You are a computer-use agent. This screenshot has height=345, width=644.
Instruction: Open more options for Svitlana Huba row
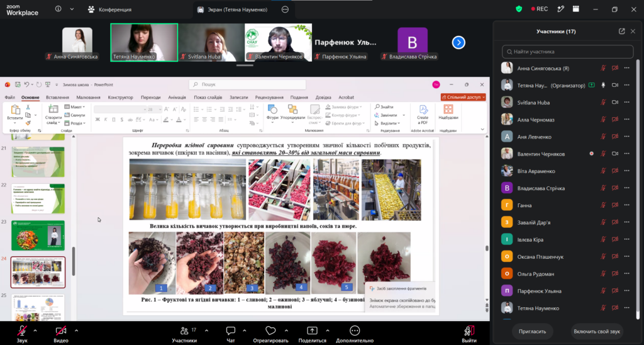[627, 103]
